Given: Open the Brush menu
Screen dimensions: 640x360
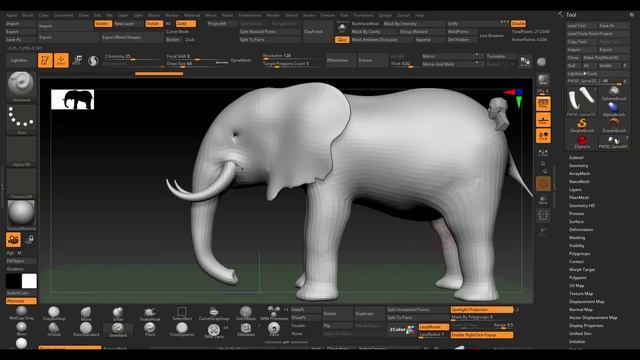Looking at the screenshot, I should 28,15.
